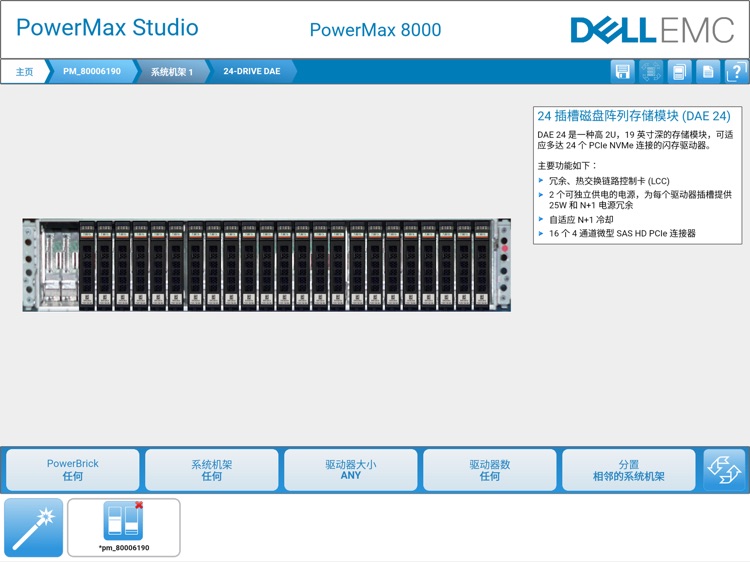Navigate to 系统机架 1 breadcrumb
The width and height of the screenshot is (750, 562).
(x=172, y=72)
